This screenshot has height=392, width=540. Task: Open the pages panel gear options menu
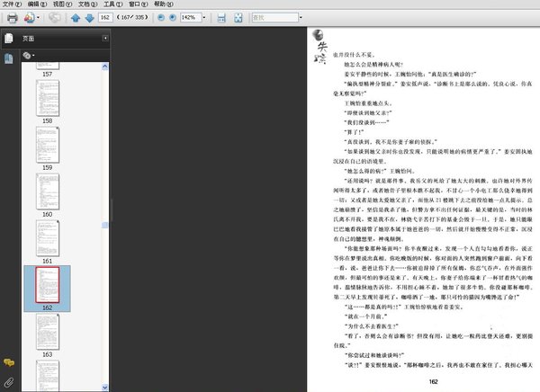28,55
